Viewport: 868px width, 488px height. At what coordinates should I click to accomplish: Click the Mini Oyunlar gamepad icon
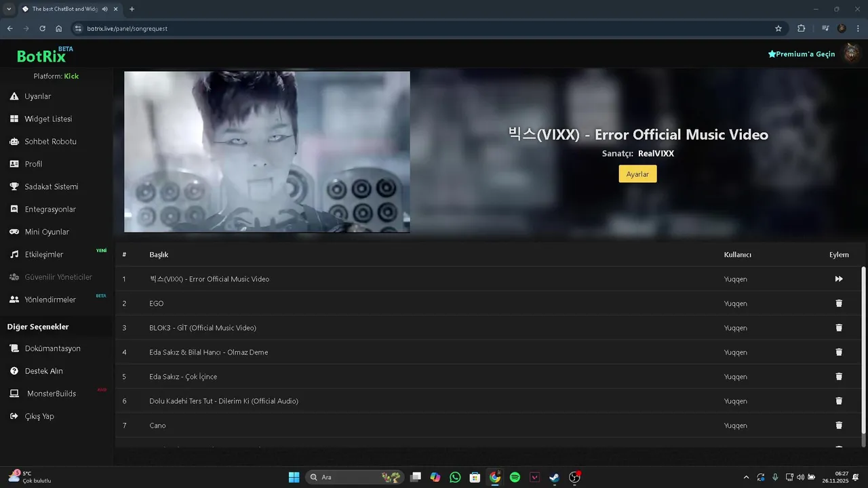coord(14,232)
